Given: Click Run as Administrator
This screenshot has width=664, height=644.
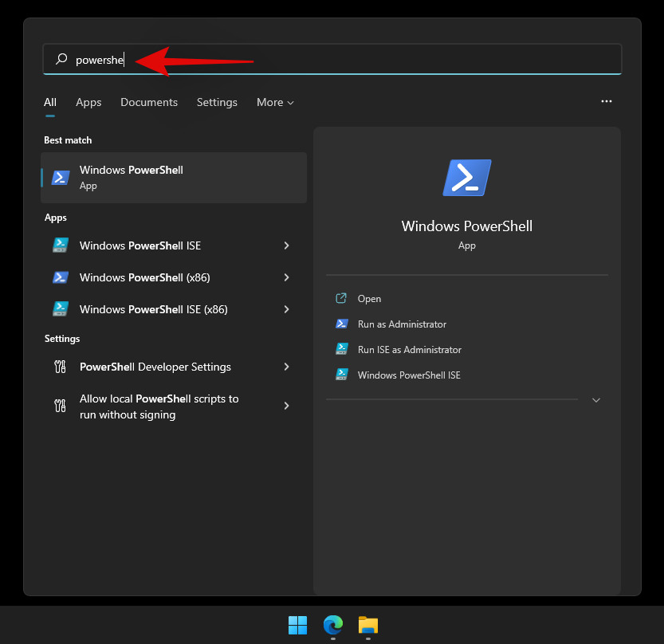Looking at the screenshot, I should [x=402, y=324].
